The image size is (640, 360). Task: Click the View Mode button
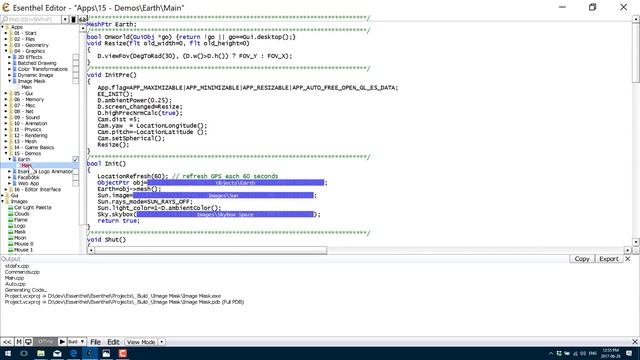point(141,342)
